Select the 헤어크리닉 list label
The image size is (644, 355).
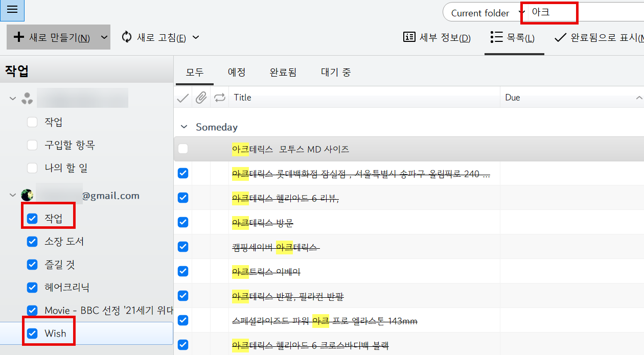(x=67, y=288)
